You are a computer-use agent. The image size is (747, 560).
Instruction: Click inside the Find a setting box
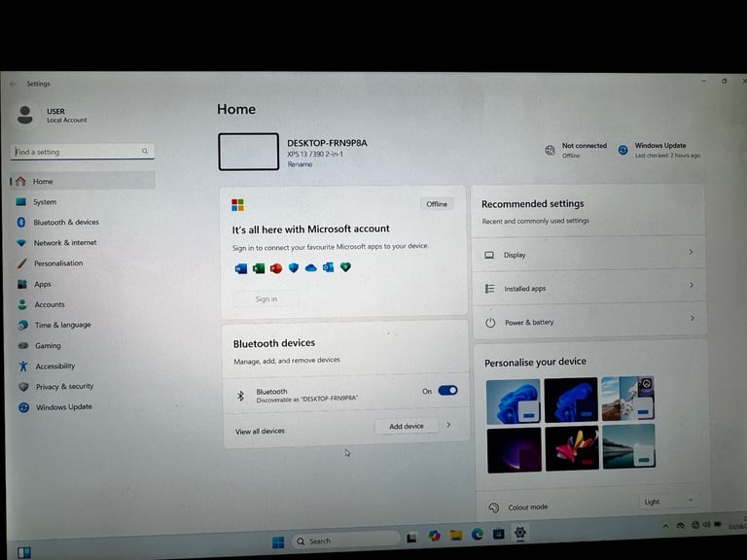pos(82,152)
